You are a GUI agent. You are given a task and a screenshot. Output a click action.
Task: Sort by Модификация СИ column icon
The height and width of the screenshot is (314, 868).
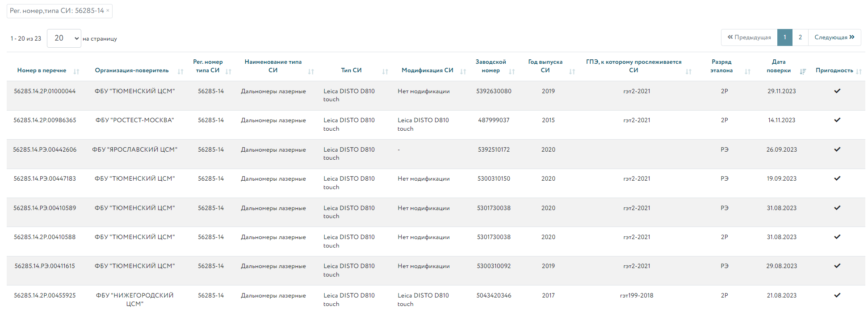pos(463,71)
